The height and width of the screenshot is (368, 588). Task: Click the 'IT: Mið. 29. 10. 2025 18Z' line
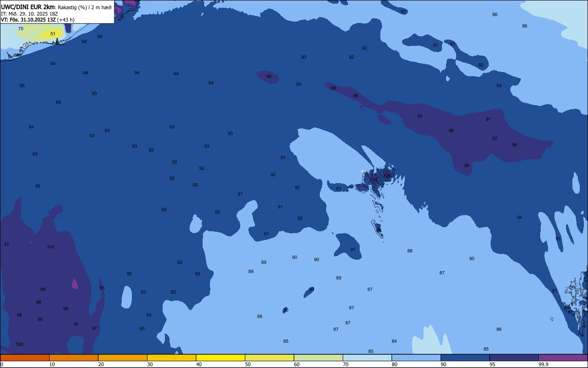(x=29, y=13)
